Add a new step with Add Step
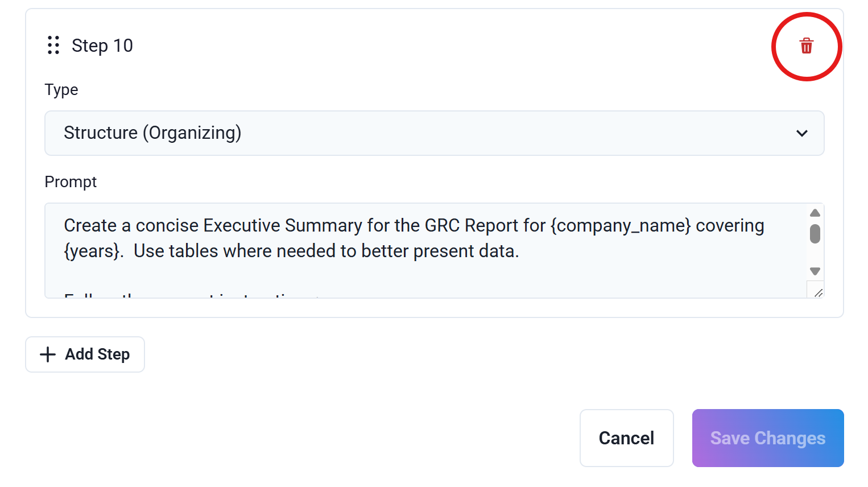The image size is (868, 487). pyautogui.click(x=85, y=354)
